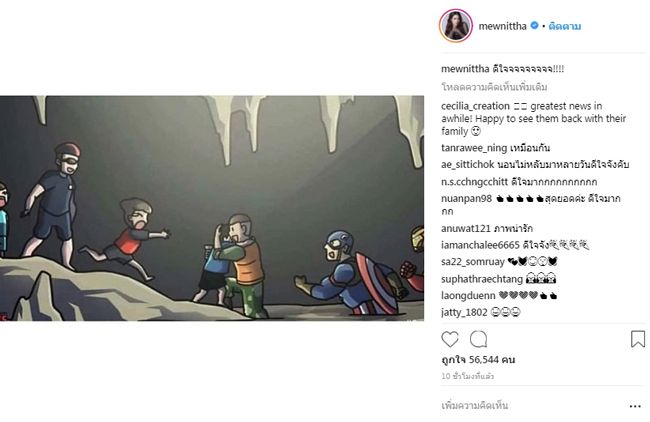Open mewnittha profile picture avatar
The image size is (650, 422).
tap(456, 26)
